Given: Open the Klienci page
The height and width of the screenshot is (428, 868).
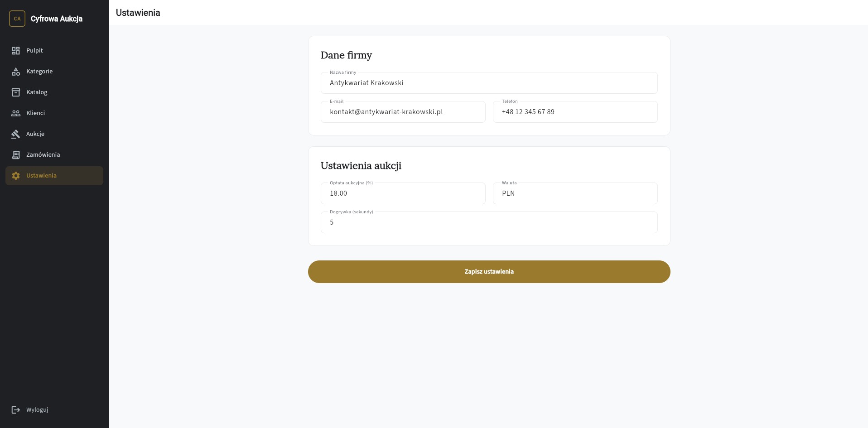Looking at the screenshot, I should 35,113.
